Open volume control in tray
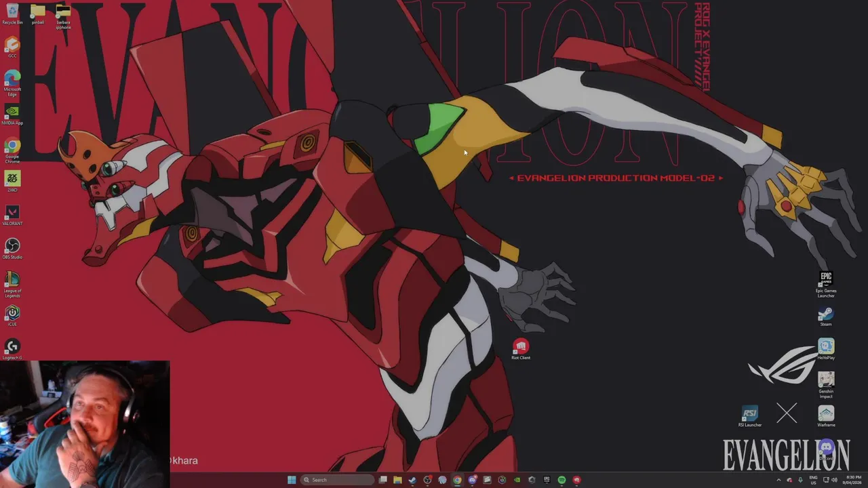Image resolution: width=868 pixels, height=488 pixels. pyautogui.click(x=835, y=480)
